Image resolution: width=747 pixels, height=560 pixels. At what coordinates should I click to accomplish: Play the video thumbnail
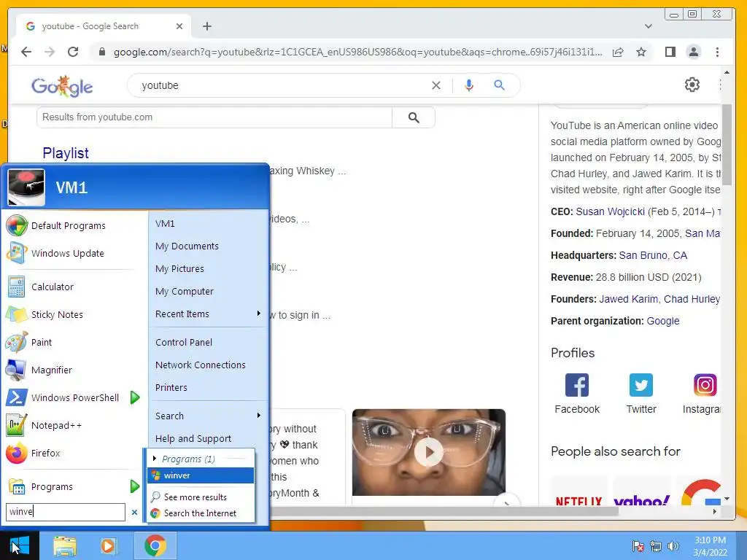429,452
